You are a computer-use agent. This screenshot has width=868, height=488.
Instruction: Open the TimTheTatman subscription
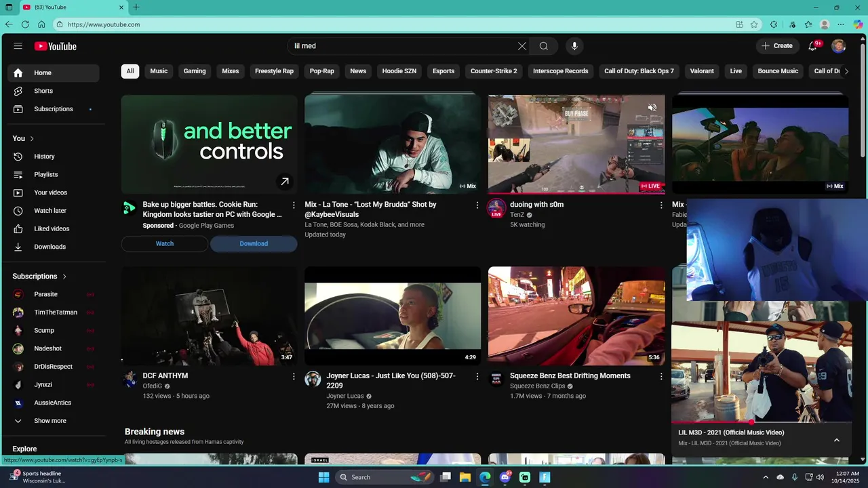click(54, 312)
